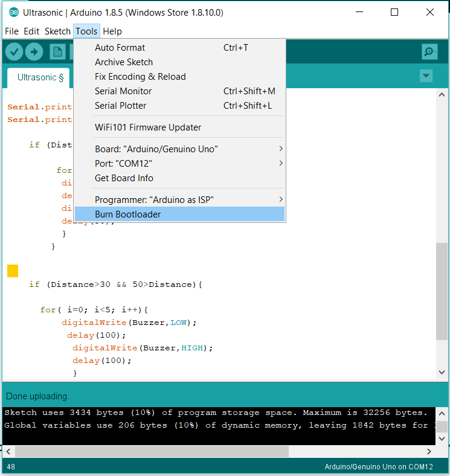Expand Board "Arduino/Genuino Uno" submenu
Viewport: 450px width, 476px height.
point(179,149)
